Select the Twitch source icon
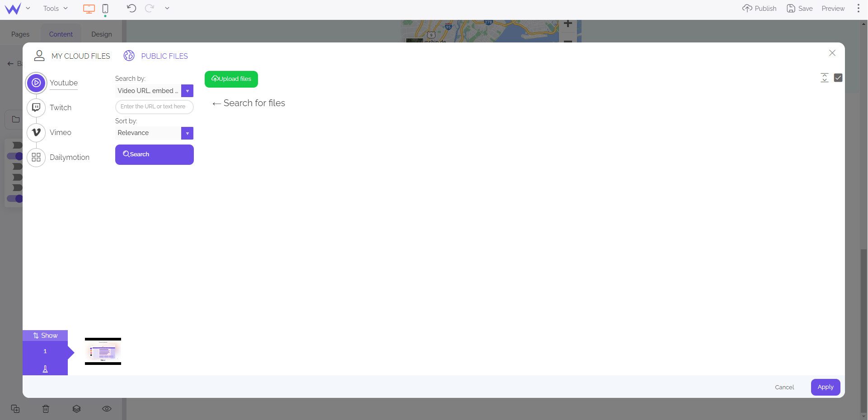This screenshot has height=420, width=868. 36,108
